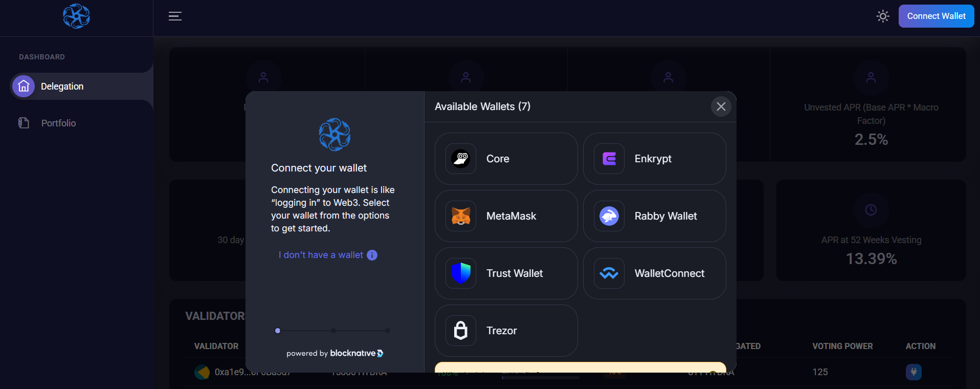The height and width of the screenshot is (389, 980).
Task: Toggle the light/dark theme sun icon
Action: [883, 16]
